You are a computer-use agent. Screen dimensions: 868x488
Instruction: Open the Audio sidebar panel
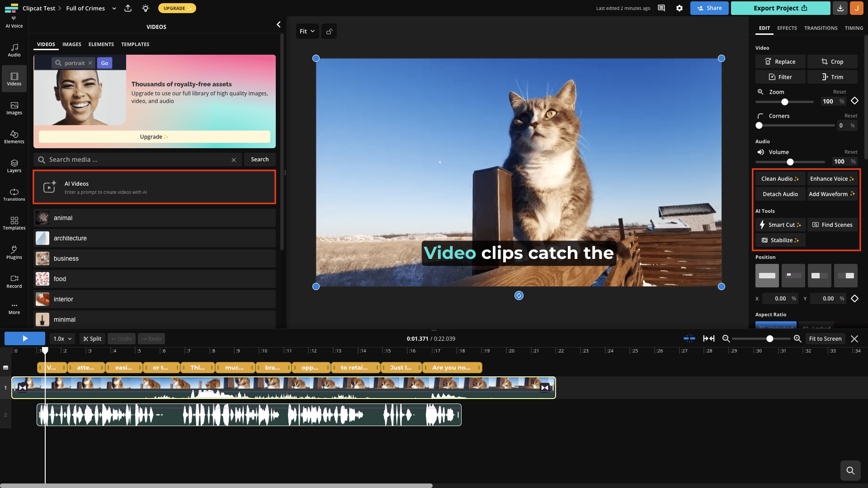click(x=14, y=50)
